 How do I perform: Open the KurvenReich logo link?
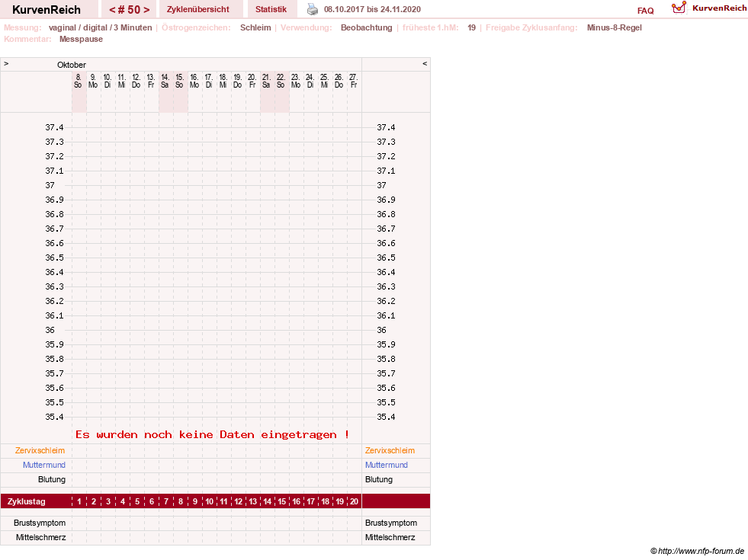click(x=708, y=8)
